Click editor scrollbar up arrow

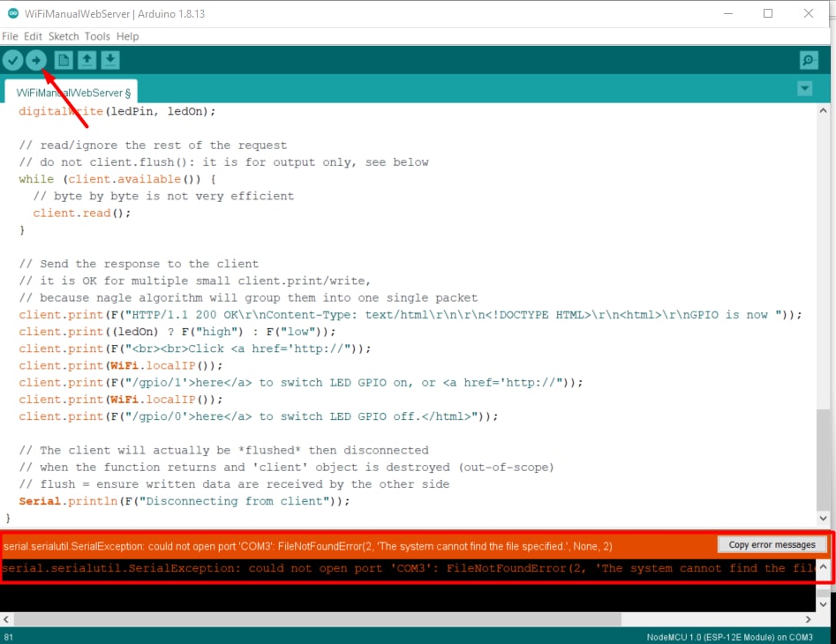click(x=823, y=111)
